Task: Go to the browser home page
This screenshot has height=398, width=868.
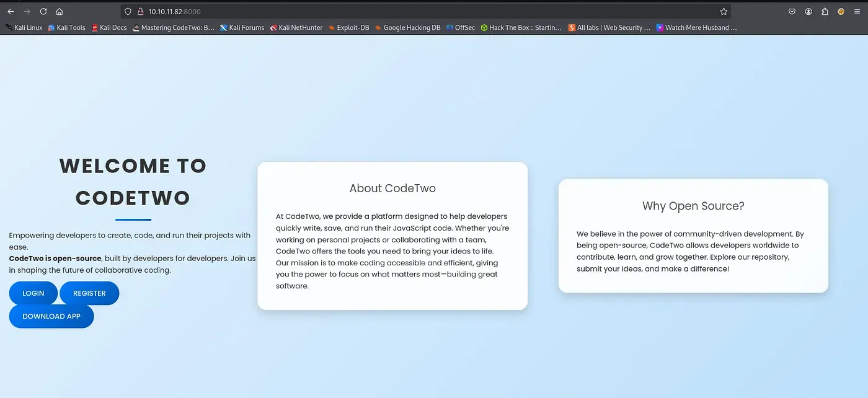Action: 60,11
